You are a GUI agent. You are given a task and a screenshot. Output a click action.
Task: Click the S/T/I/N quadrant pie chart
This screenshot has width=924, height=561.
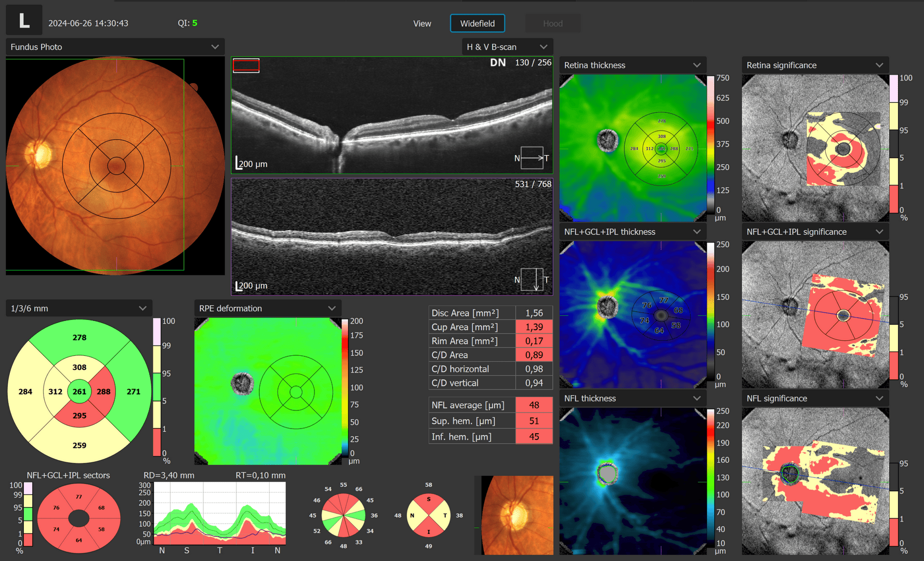(x=428, y=515)
